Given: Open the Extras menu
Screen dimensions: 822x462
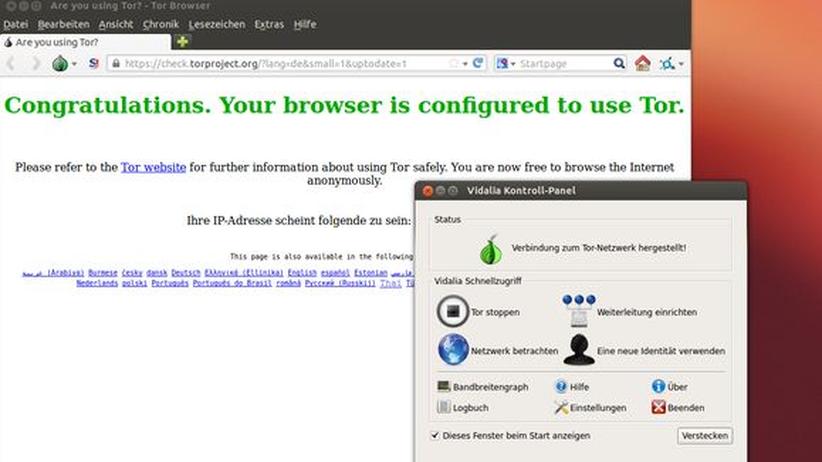Looking at the screenshot, I should (269, 24).
